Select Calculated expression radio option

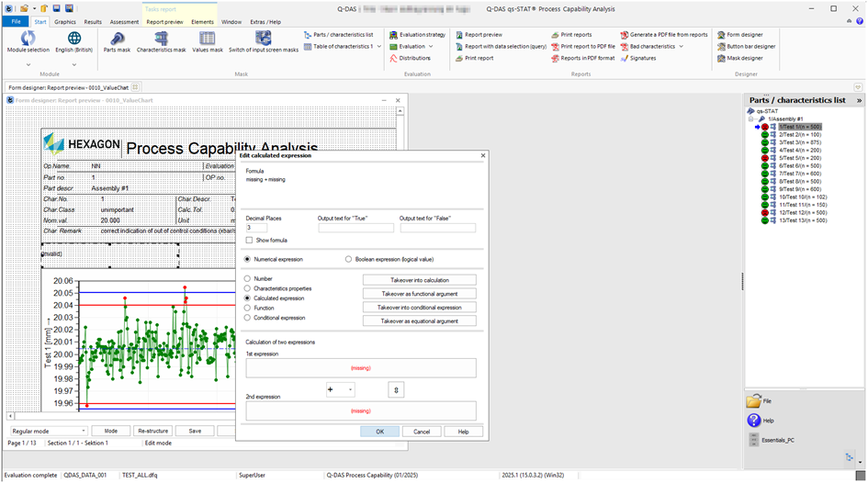[247, 298]
